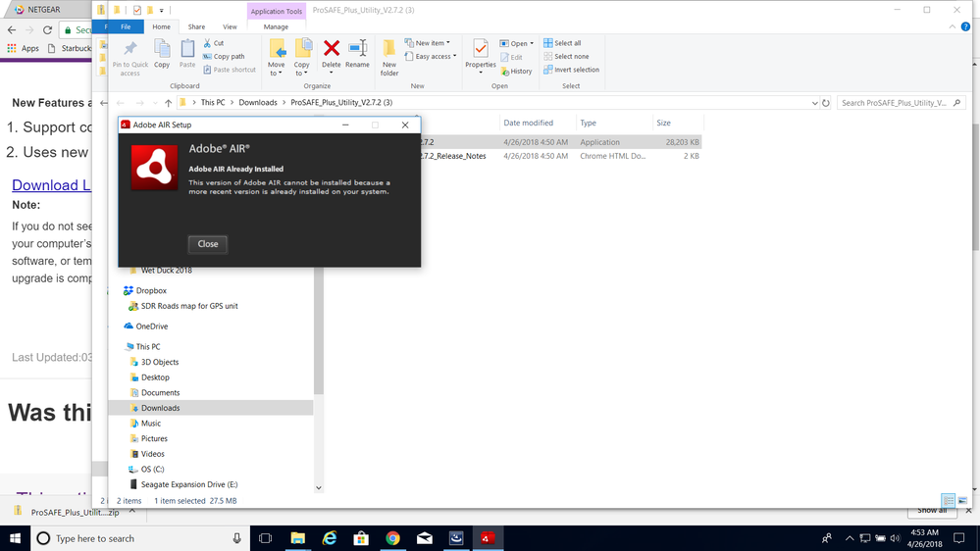
Task: Open Task View on taskbar
Action: click(x=265, y=538)
